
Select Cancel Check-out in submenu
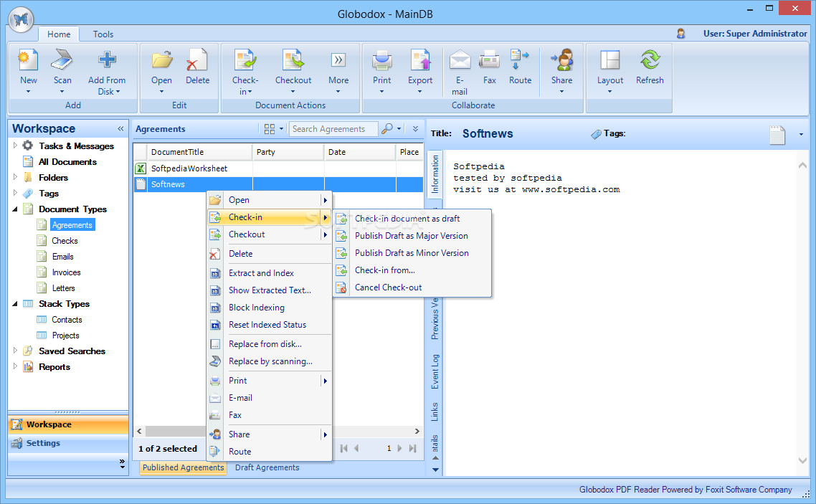point(412,287)
